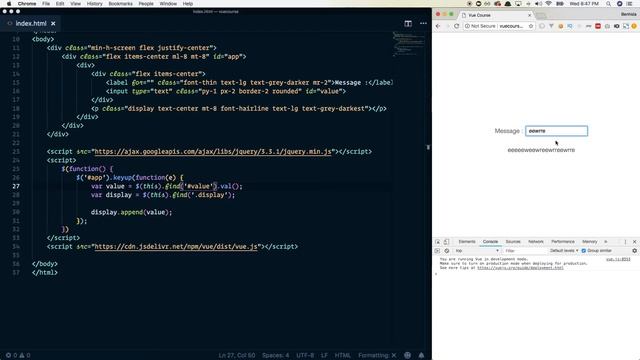The image size is (640, 360).
Task: Select the Vue Course browser tab
Action: 496,15
